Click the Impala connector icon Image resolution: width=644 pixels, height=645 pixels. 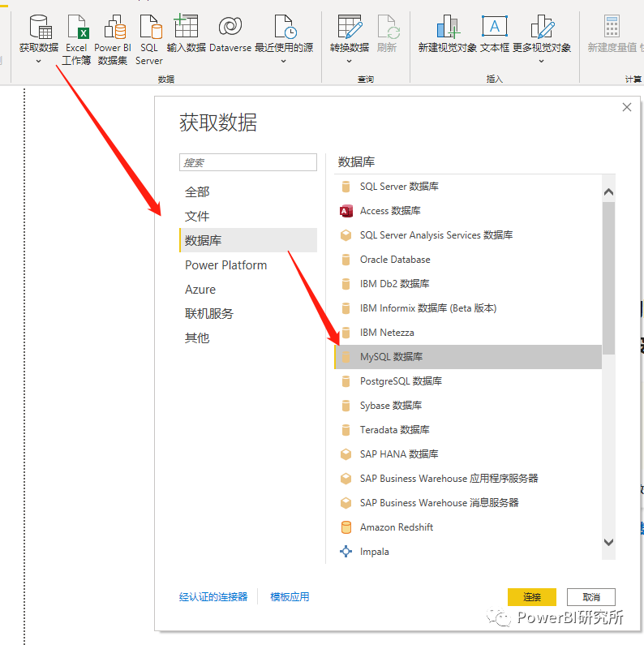pyautogui.click(x=346, y=552)
